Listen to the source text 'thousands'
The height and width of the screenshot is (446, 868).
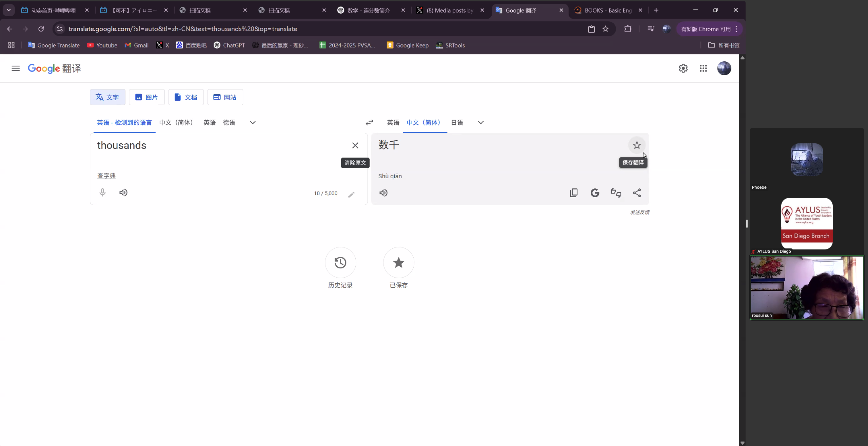pos(123,193)
